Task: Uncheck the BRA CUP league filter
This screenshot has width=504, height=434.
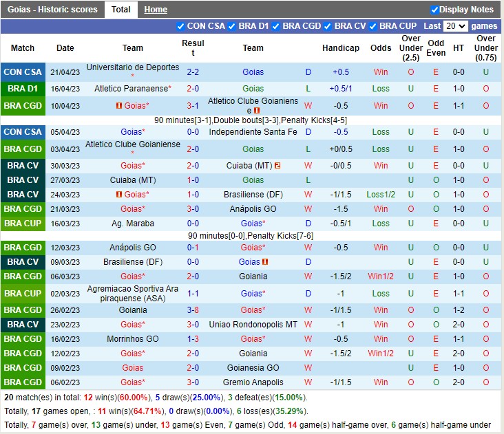Action: point(373,26)
